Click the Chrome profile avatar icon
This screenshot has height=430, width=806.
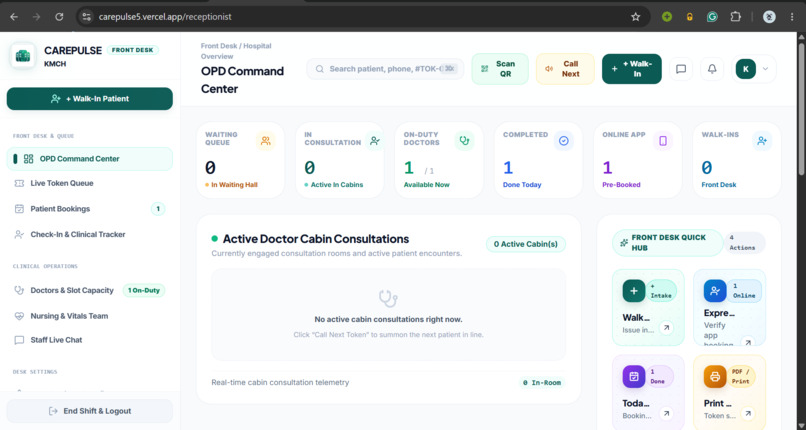(769, 16)
